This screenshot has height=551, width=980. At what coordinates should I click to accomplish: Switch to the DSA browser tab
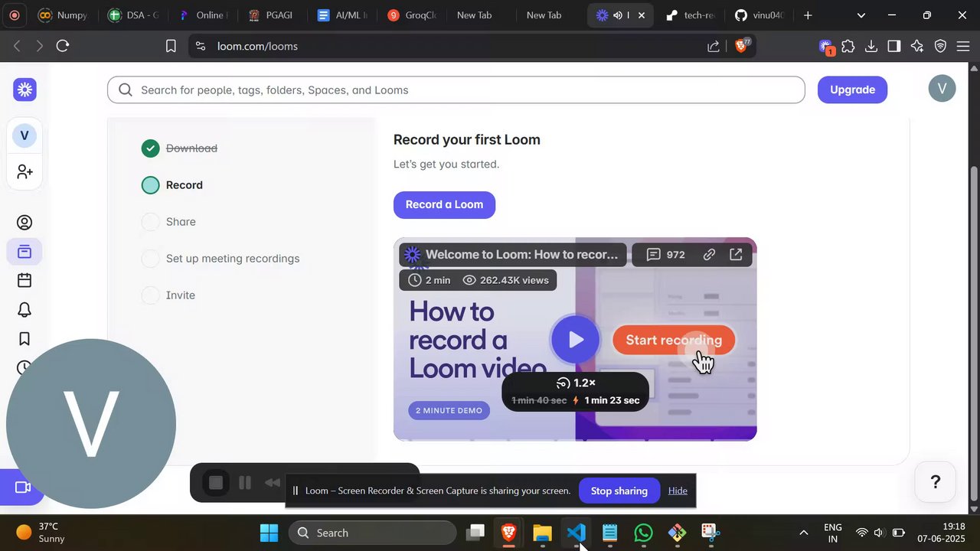click(133, 15)
